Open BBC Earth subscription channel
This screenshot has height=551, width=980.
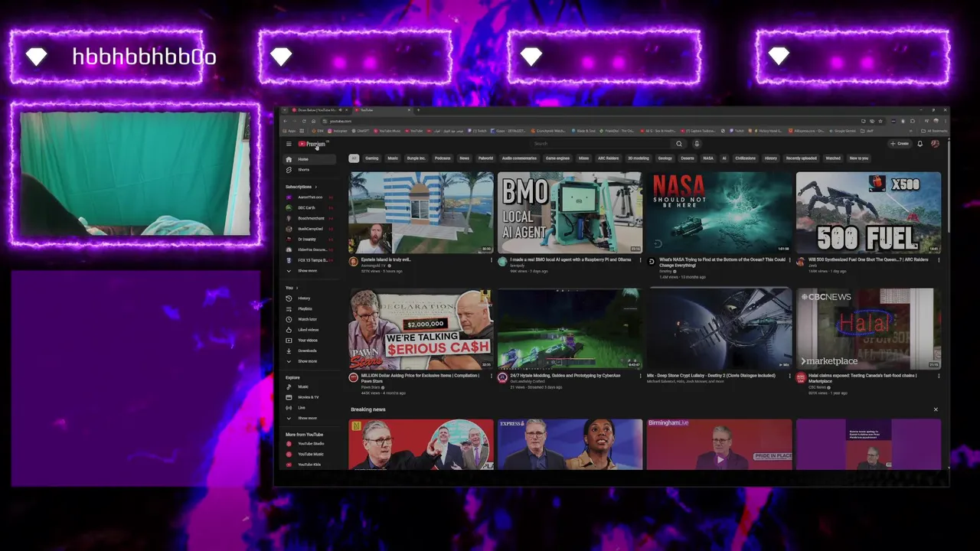pyautogui.click(x=309, y=208)
